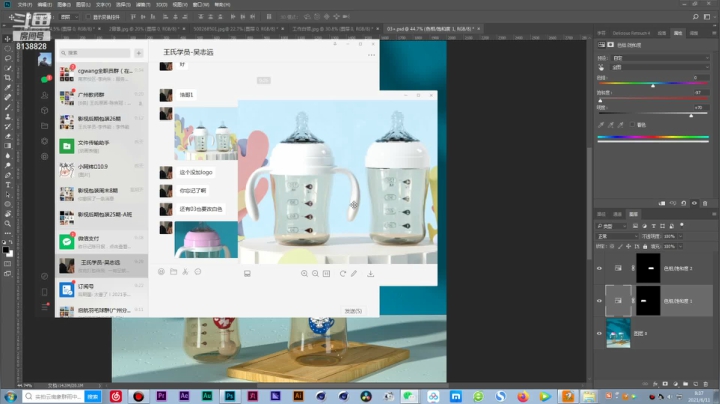Open the layer fill dropdown
Image resolution: width=720 pixels, height=404 pixels.
[x=681, y=247]
